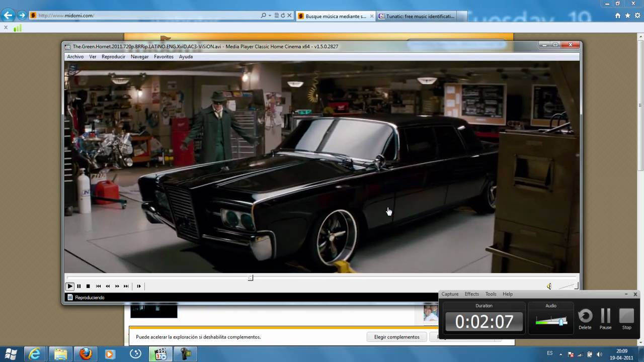The image size is (644, 362).
Task: Click the power plug tray icon
Action: (590, 354)
